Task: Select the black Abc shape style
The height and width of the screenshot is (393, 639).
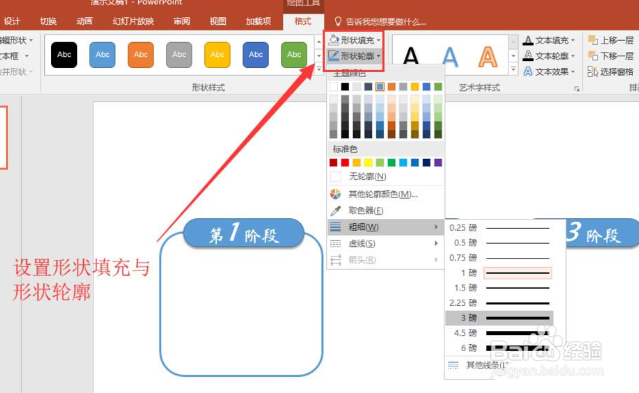Action: click(x=64, y=55)
